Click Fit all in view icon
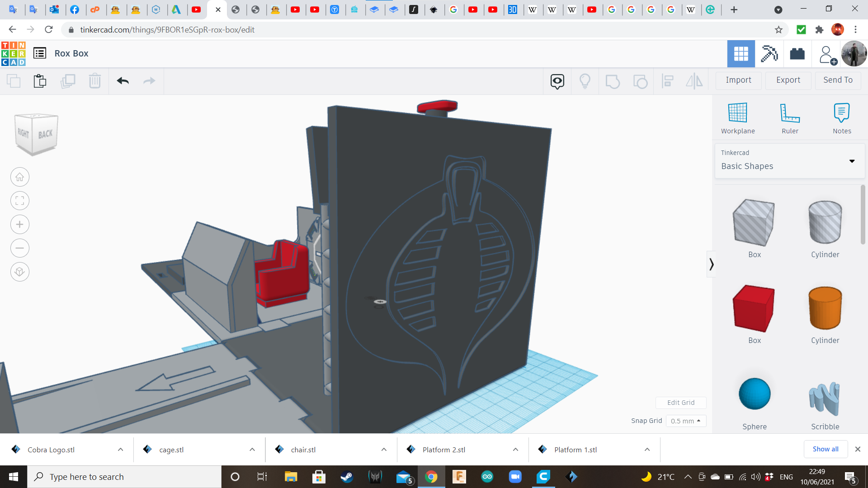Viewport: 868px width, 488px height. [20, 201]
